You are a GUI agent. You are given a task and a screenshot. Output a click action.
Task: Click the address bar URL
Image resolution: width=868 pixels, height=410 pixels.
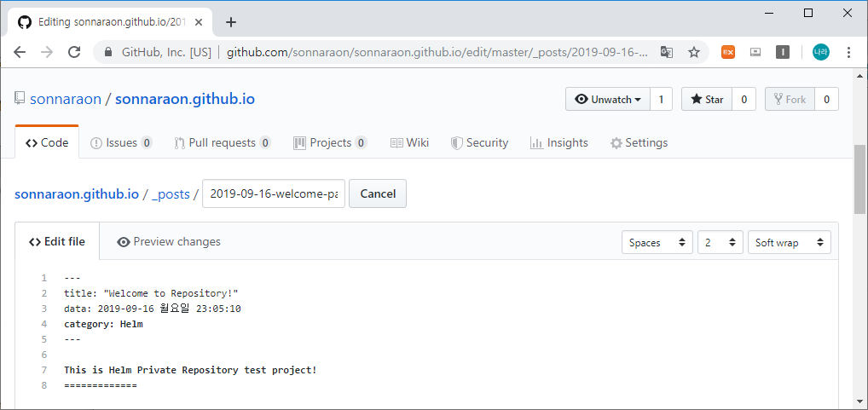coord(437,53)
